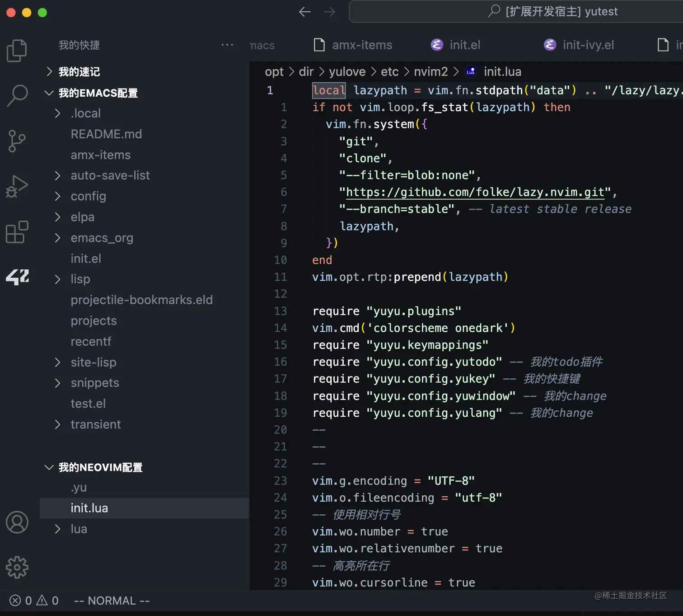Open the Extensions view

[x=17, y=232]
